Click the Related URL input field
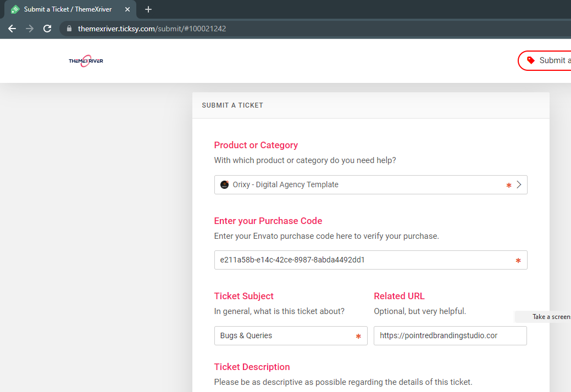Image resolution: width=571 pixels, height=392 pixels. click(450, 335)
